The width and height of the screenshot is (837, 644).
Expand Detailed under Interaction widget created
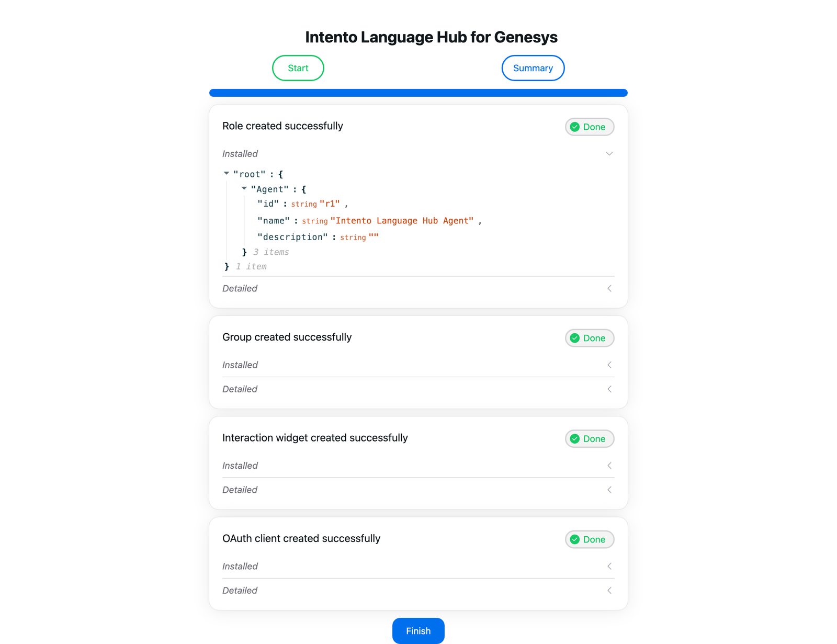coord(418,490)
